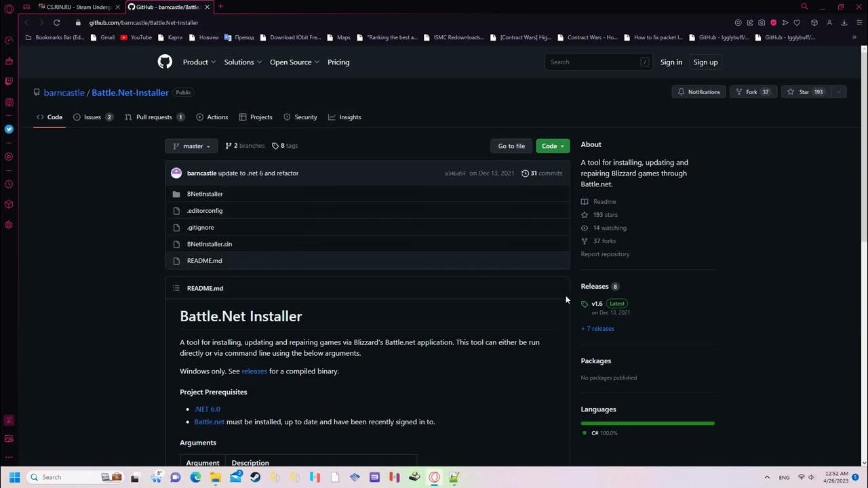Viewport: 868px width, 488px height.
Task: Click the Go to file button
Action: click(511, 146)
